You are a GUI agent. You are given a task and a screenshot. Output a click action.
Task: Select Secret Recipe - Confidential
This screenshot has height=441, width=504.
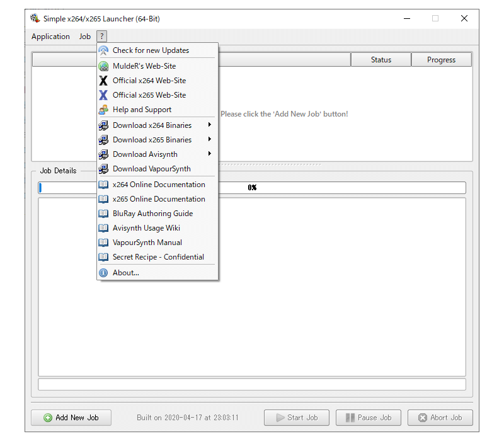(x=157, y=257)
